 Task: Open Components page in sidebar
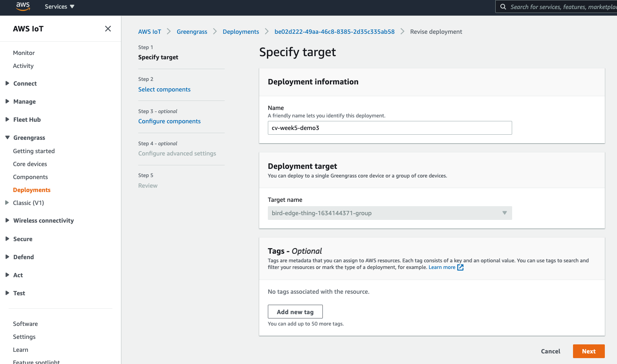30,177
